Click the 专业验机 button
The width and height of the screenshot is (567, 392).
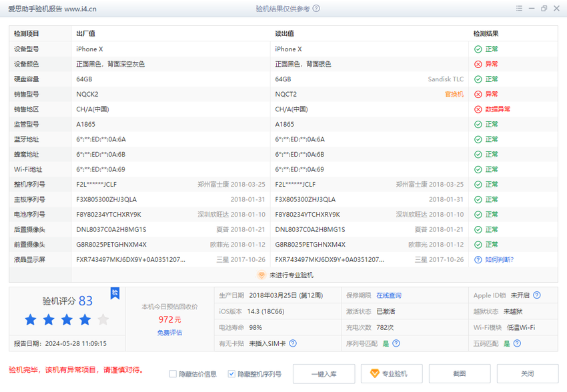pos(392,374)
